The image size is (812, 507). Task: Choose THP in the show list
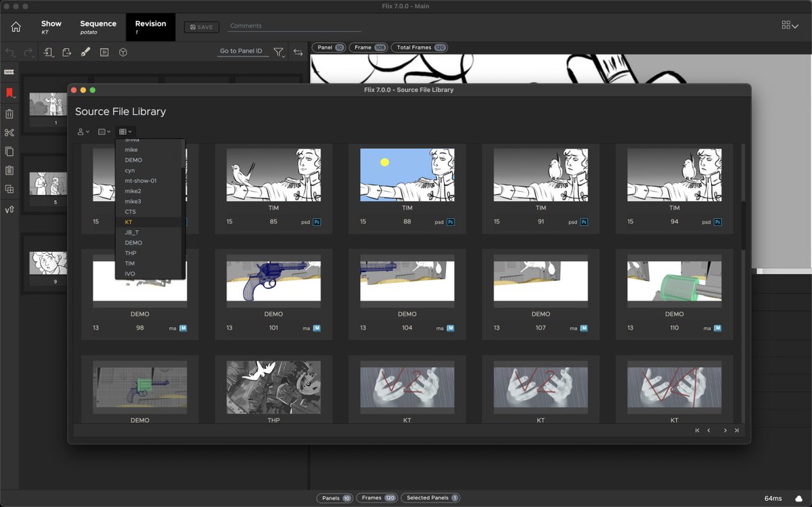(x=150, y=253)
